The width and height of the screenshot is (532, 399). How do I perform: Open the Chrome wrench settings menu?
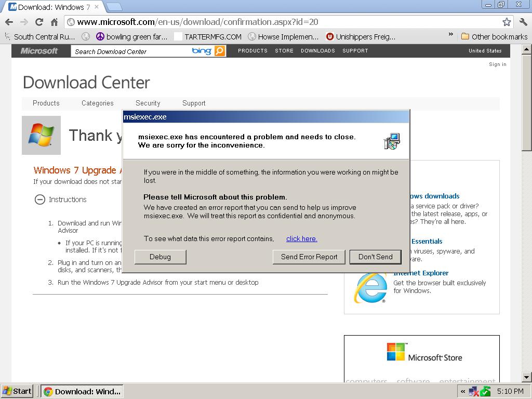[523, 22]
